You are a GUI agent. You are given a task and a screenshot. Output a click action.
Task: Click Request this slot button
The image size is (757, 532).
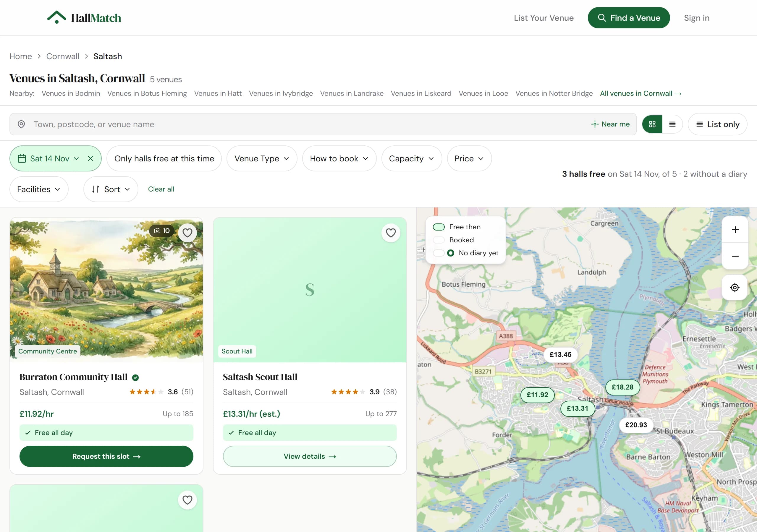pyautogui.click(x=106, y=457)
